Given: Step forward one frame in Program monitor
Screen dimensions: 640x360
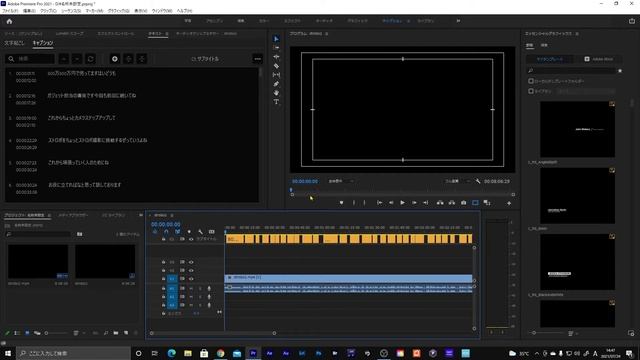Looking at the screenshot, I should point(414,202).
